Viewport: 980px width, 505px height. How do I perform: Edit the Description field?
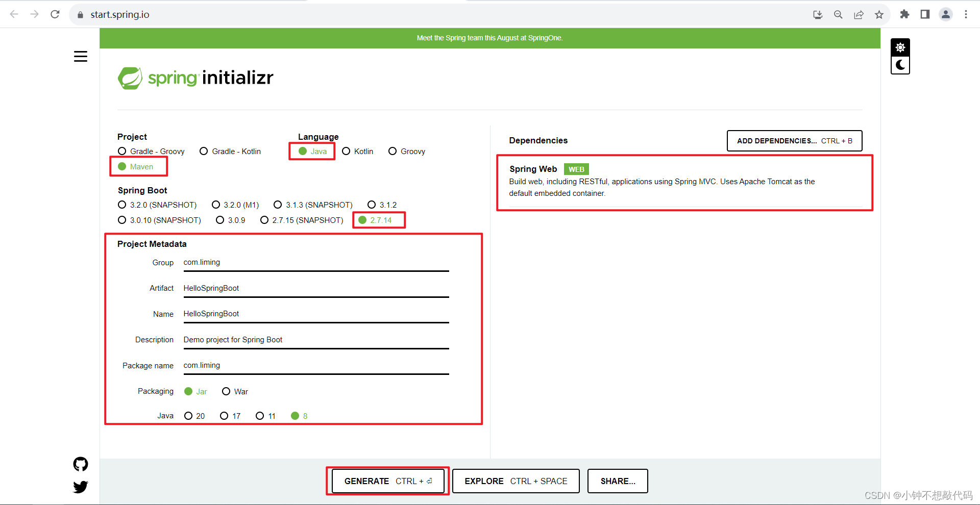(316, 340)
